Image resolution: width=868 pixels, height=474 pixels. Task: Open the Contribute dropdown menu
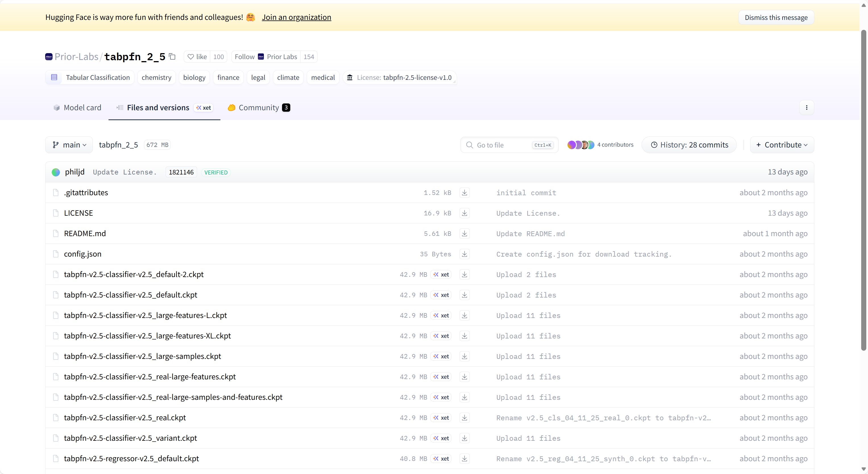(x=782, y=145)
